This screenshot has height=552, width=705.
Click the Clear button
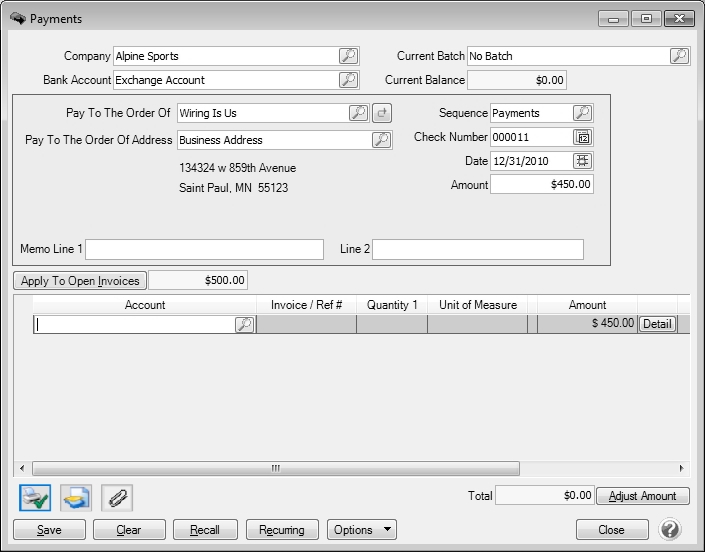[129, 530]
